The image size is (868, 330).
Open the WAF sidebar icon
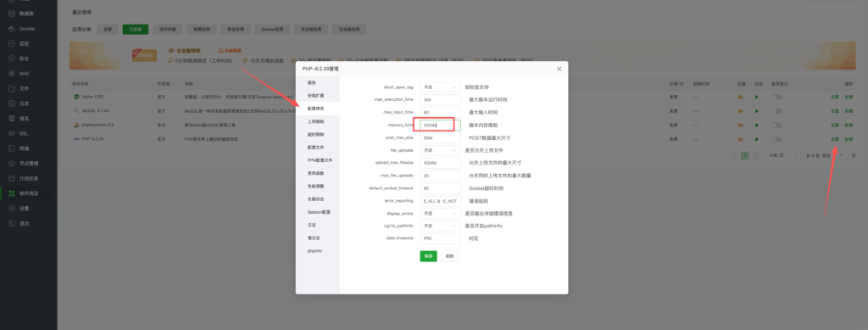click(x=12, y=73)
